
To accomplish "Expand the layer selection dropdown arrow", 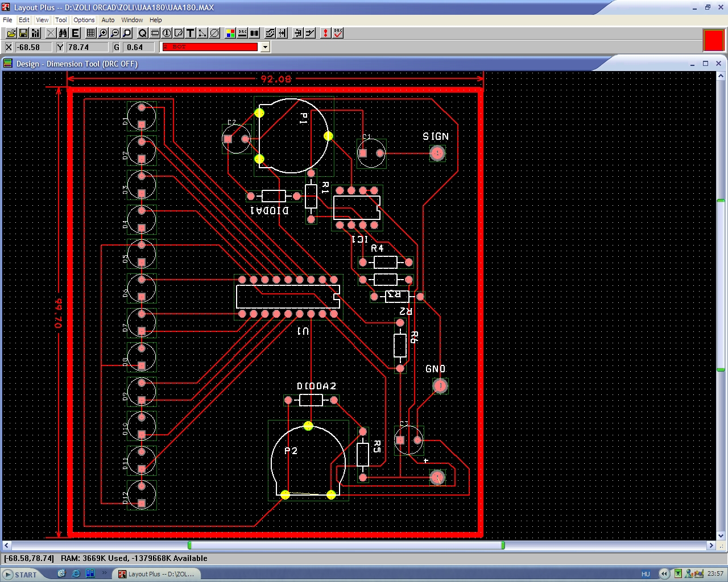I will [265, 47].
